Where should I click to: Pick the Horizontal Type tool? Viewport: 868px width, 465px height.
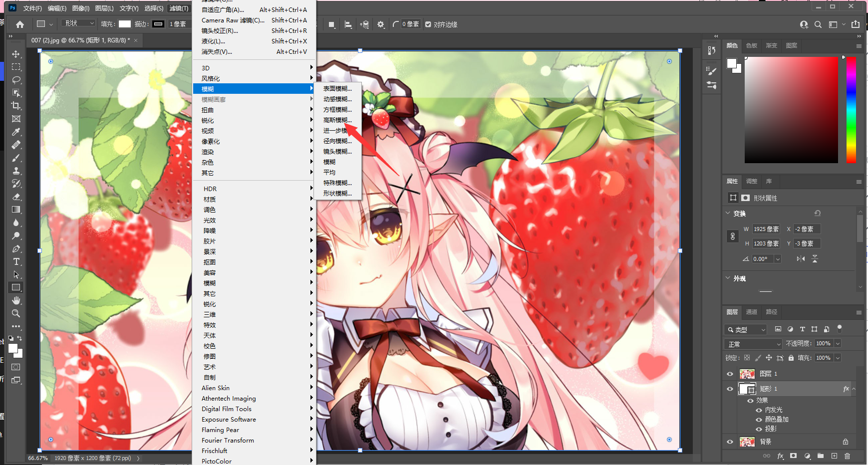pyautogui.click(x=16, y=261)
